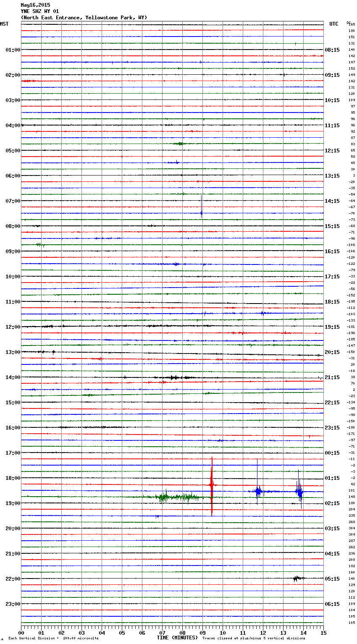Image resolution: width=357 pixels, height=644 pixels.
Task: Click the blue spike below the 07:00 trace
Action: (x=202, y=207)
